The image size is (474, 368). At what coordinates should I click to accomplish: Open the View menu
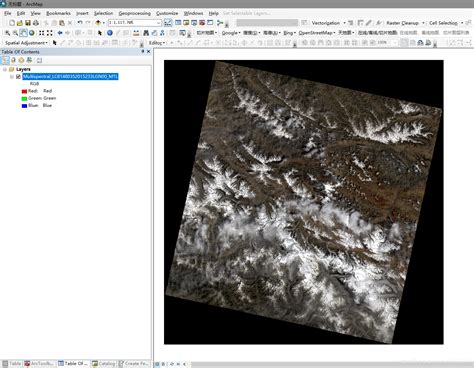coord(36,13)
